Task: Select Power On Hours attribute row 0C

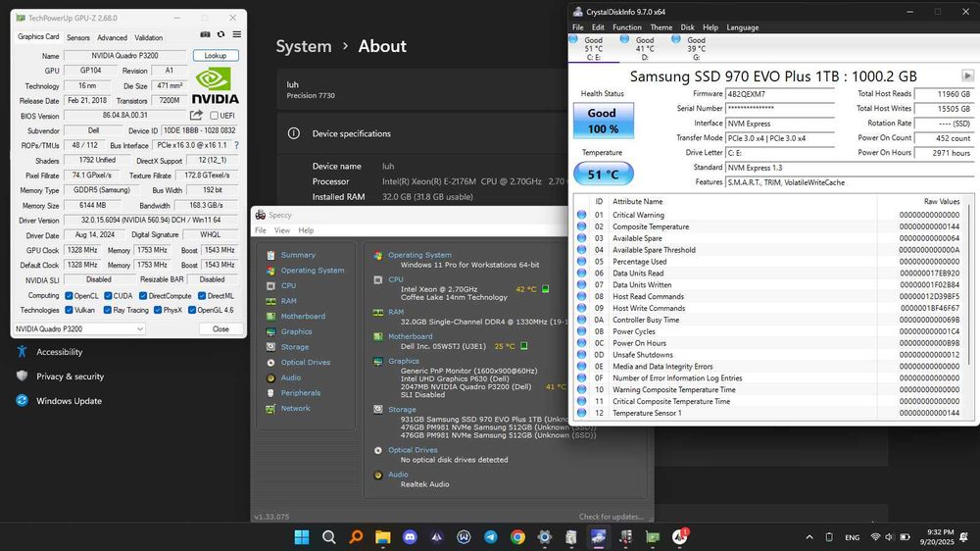Action: [x=770, y=343]
